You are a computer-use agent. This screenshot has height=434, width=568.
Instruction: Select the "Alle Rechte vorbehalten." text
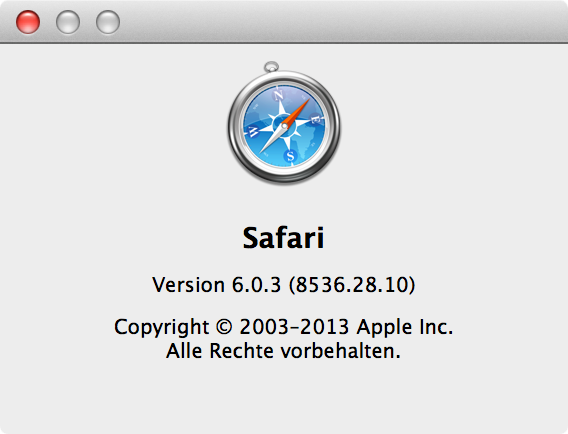[284, 351]
